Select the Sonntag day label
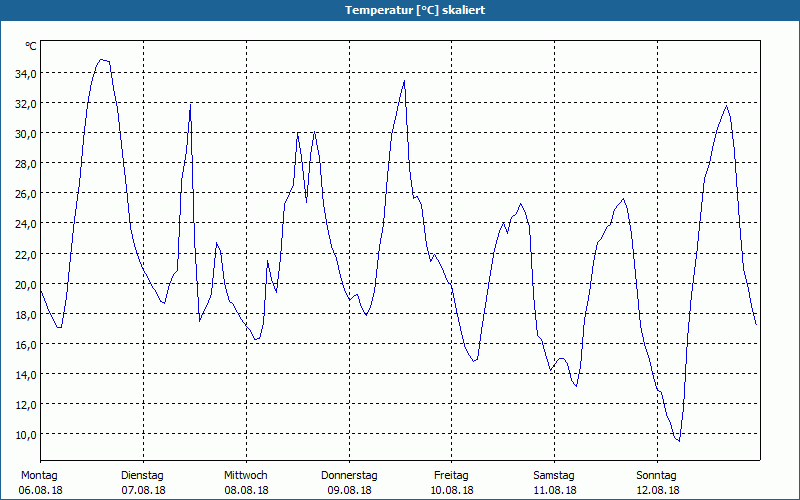 pyautogui.click(x=656, y=476)
